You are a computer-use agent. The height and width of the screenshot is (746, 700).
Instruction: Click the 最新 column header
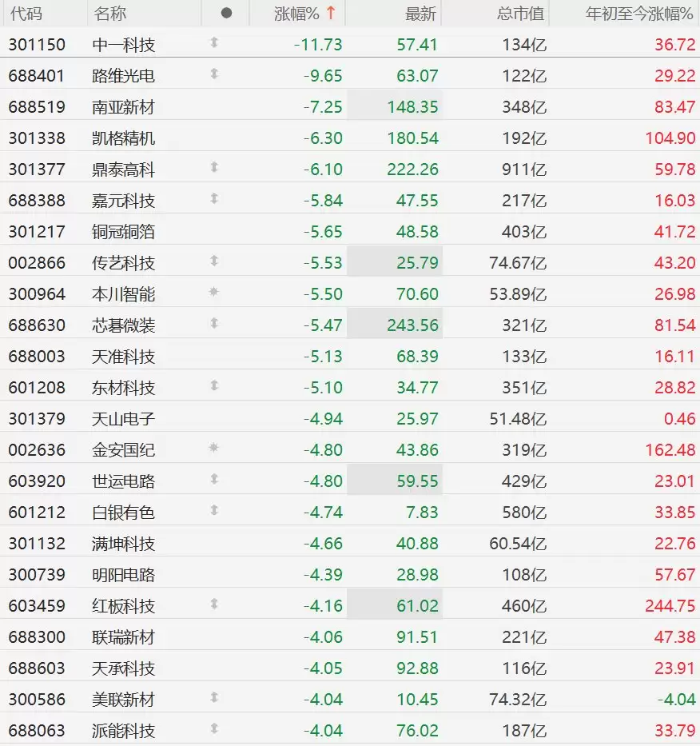point(420,14)
